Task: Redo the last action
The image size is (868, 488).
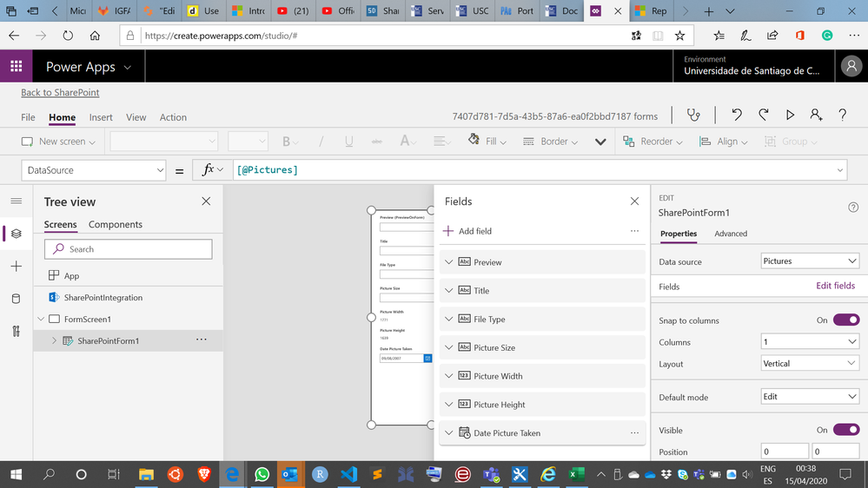Action: click(x=764, y=115)
